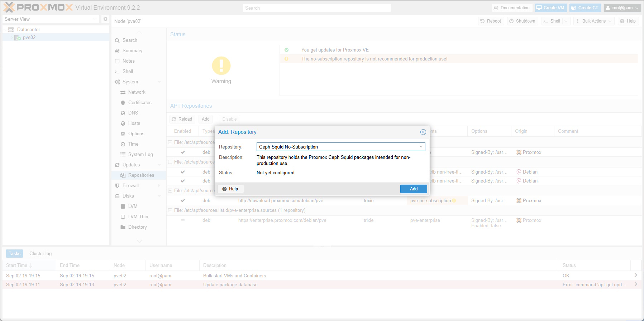644x321 pixels.
Task: Click the LVM-Thin icon
Action: [123, 217]
